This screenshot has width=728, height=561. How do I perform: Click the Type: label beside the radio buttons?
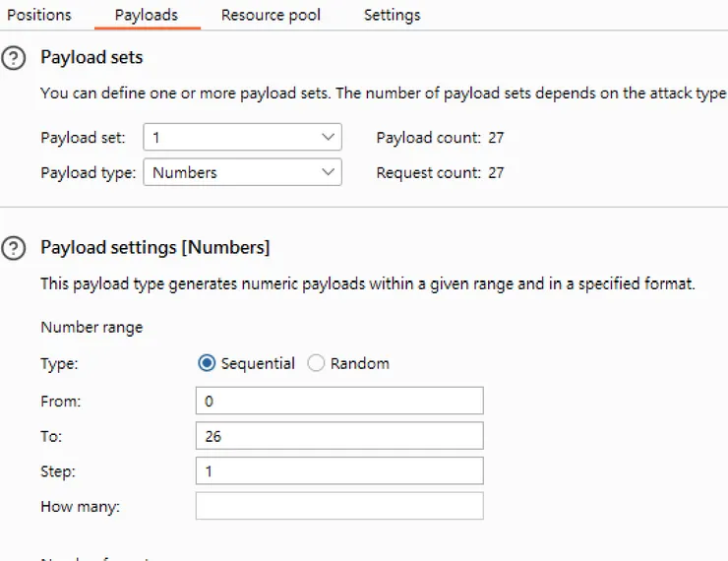coord(59,363)
